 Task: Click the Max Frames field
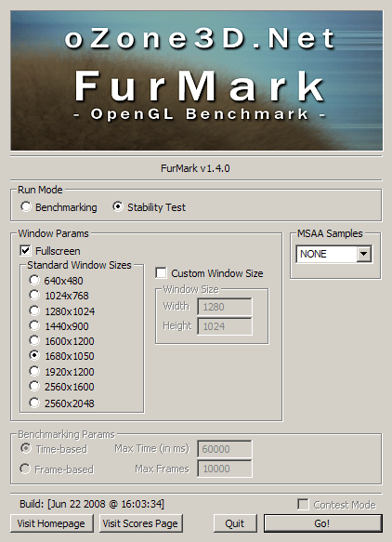[225, 469]
